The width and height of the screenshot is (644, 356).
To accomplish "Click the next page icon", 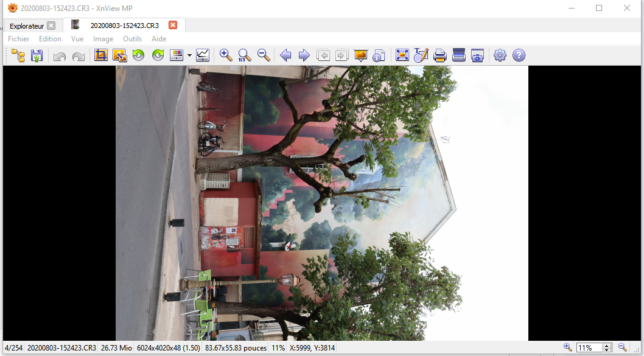I will coord(341,55).
